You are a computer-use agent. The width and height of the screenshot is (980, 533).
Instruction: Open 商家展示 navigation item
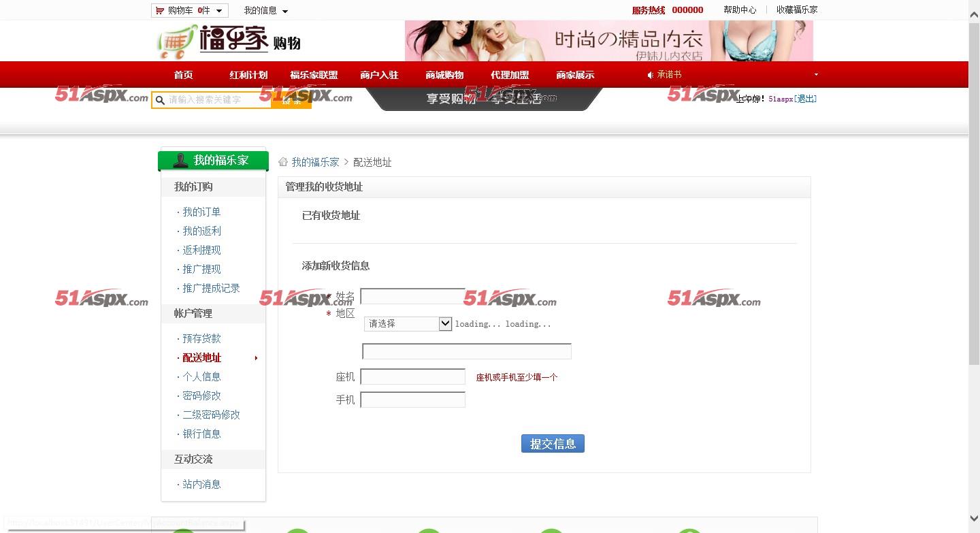(x=575, y=75)
